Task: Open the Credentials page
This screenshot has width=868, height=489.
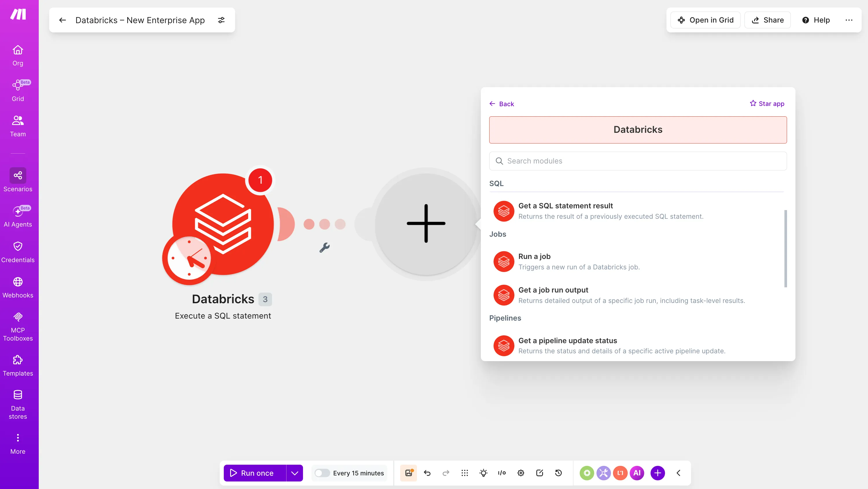Action: pos(18,252)
